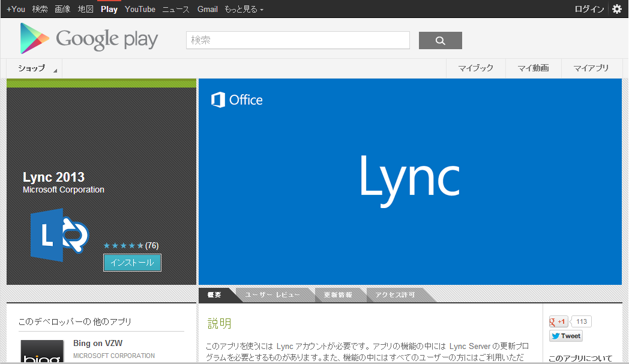Click the Office logo on the banner
This screenshot has height=364, width=629.
[x=237, y=100]
